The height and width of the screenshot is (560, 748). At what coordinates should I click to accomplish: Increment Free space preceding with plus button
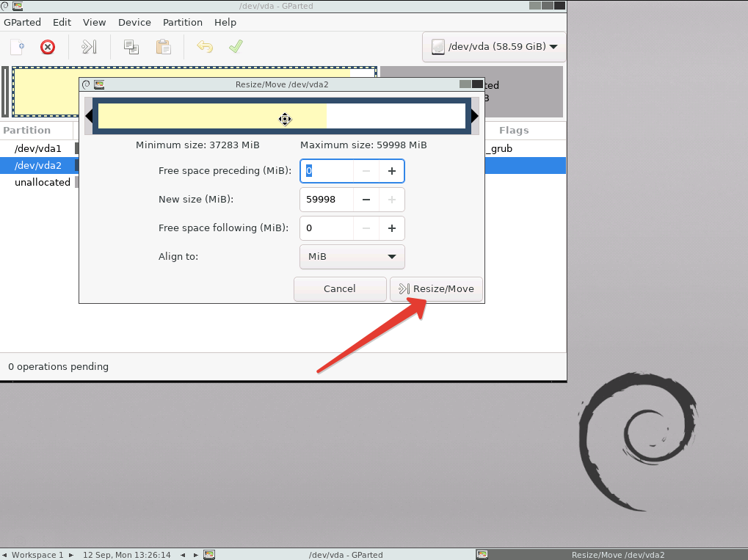point(391,170)
